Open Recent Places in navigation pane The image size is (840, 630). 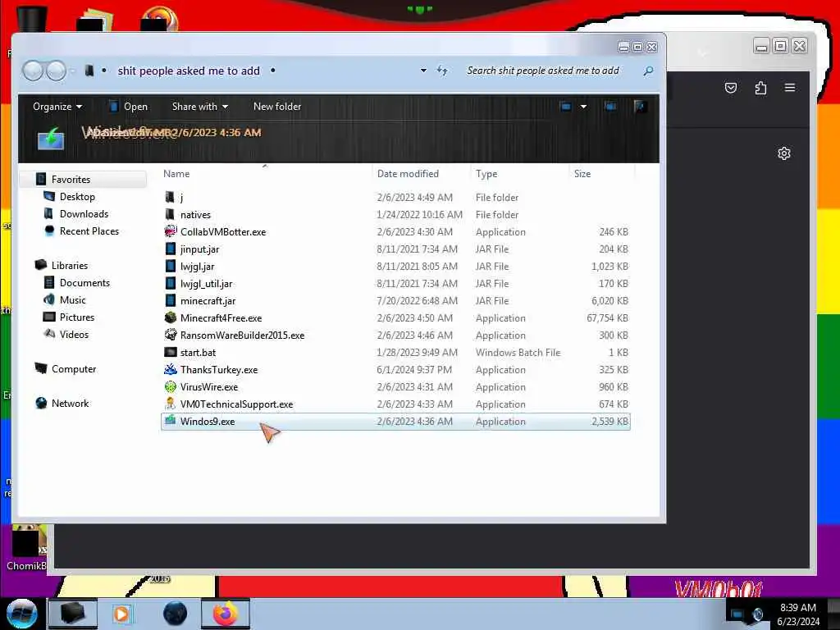(89, 231)
